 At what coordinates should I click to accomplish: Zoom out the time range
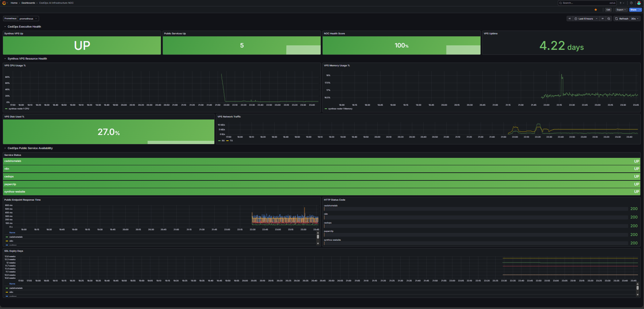click(609, 19)
